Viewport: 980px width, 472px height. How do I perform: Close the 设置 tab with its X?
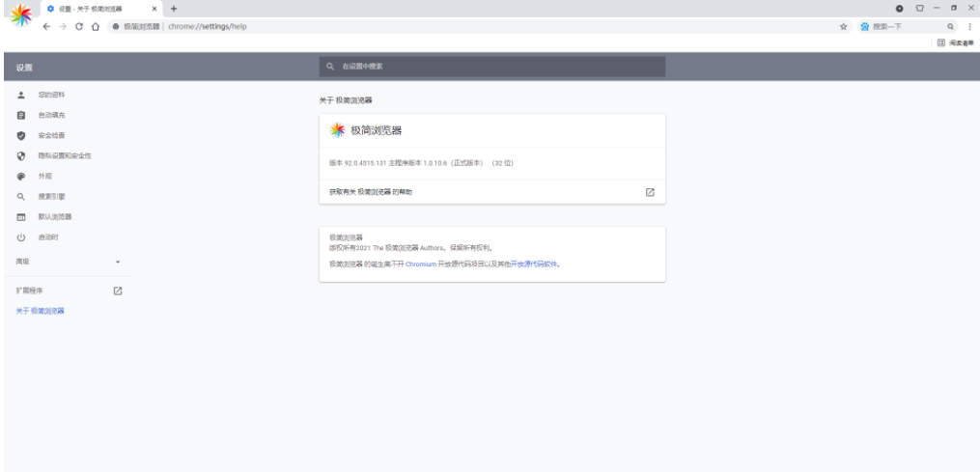(154, 9)
